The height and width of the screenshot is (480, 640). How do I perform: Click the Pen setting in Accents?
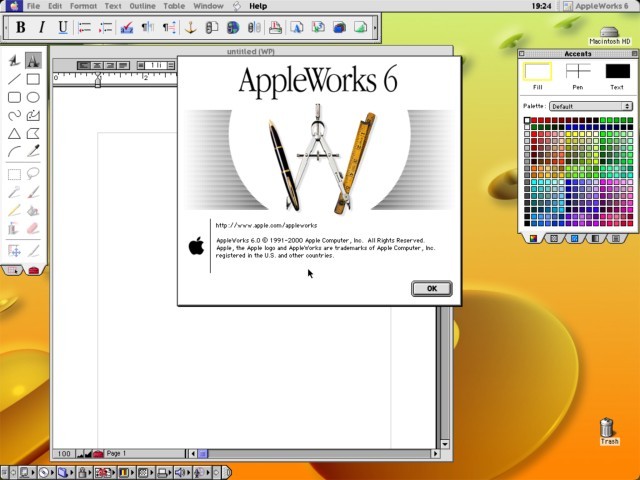[578, 71]
